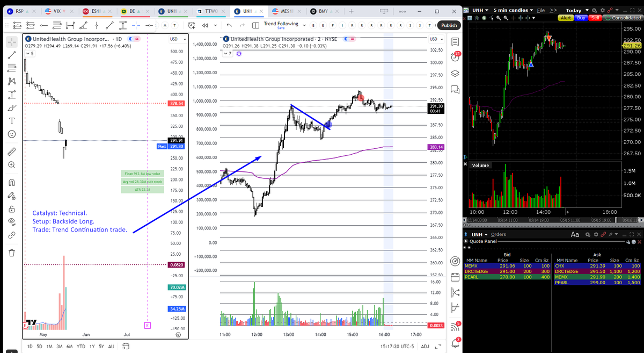
Task: Open the forecasting and measurement tools
Action: [11, 95]
